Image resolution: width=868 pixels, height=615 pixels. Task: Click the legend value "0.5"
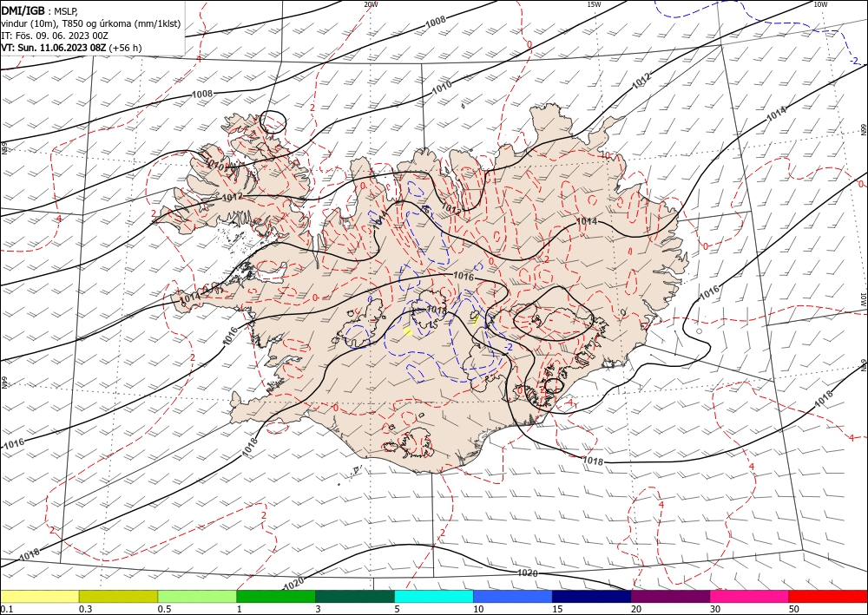pos(164,609)
